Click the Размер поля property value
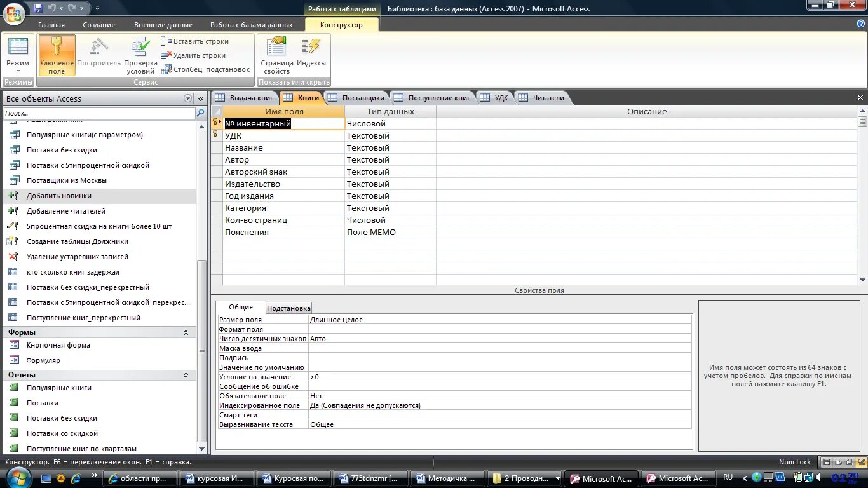Viewport: 868px width, 488px height. [500, 320]
